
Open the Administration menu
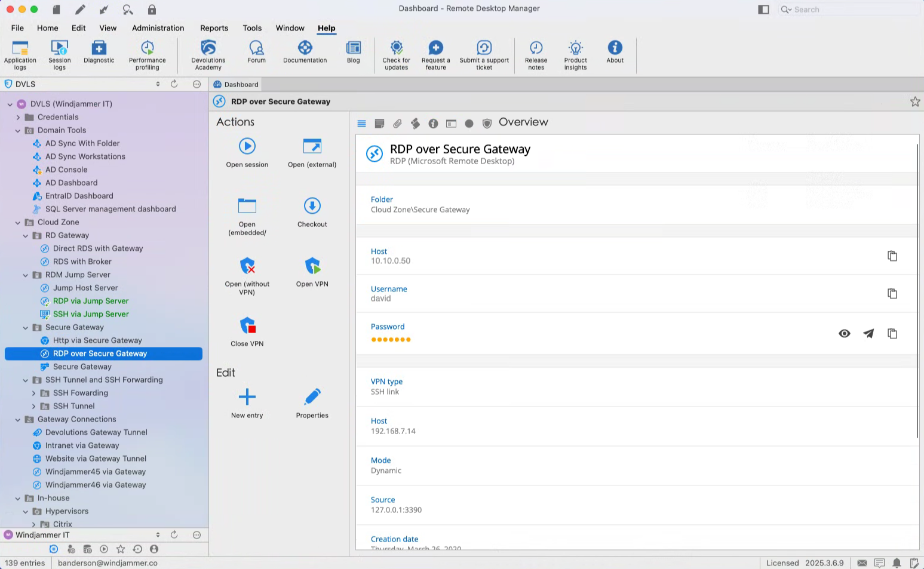tap(158, 28)
